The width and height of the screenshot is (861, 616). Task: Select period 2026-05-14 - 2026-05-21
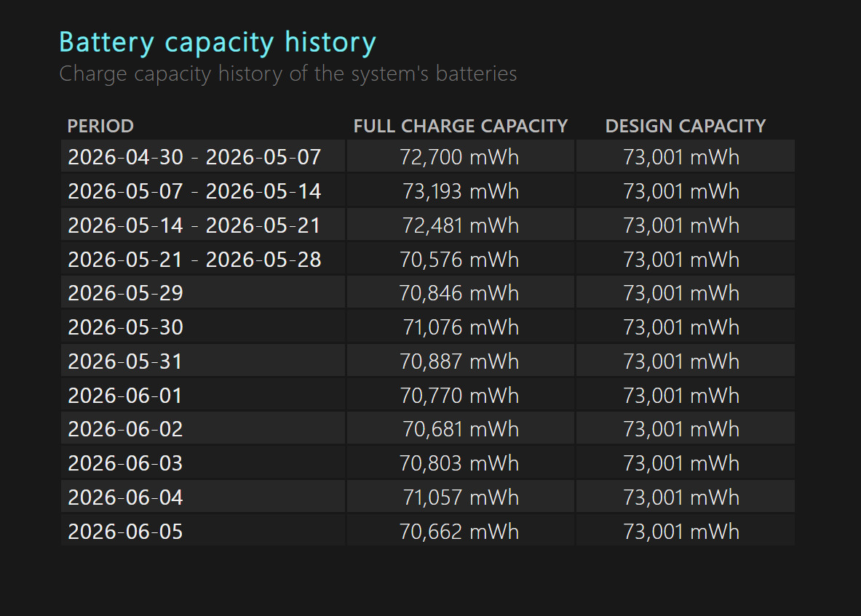pyautogui.click(x=194, y=225)
